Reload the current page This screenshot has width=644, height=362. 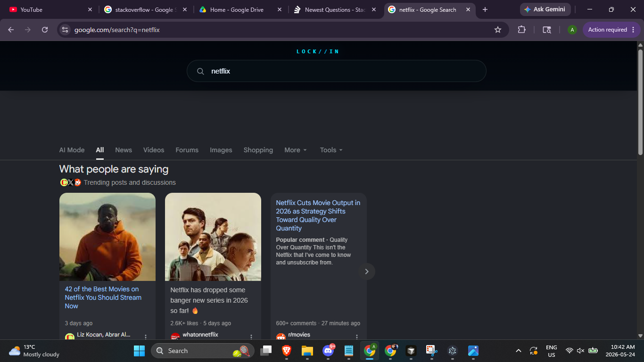pos(45,30)
